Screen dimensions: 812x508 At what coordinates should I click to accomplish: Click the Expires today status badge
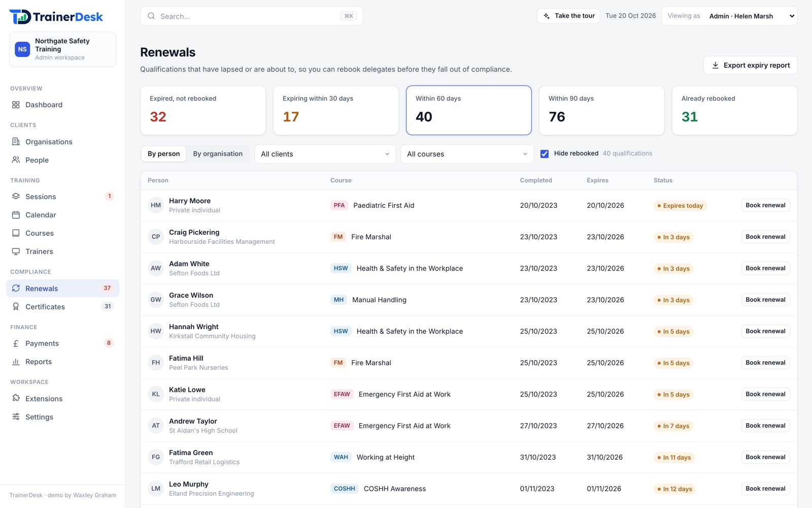[680, 206]
